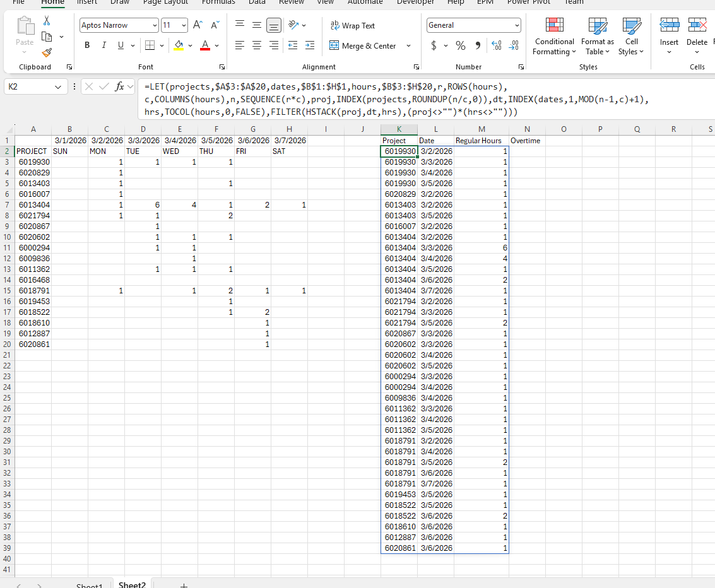Open Font dialog launcher
This screenshot has height=588, width=715.
pos(222,67)
